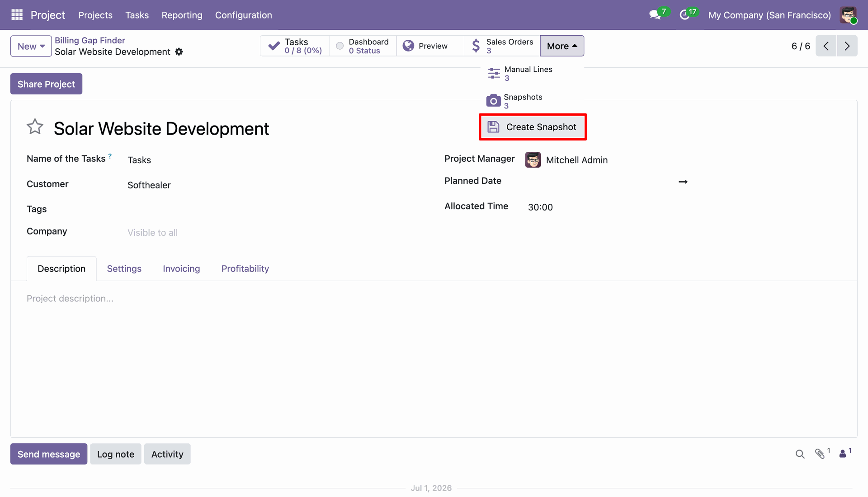The image size is (868, 497).
Task: Click into the Project description field
Action: [x=70, y=299]
